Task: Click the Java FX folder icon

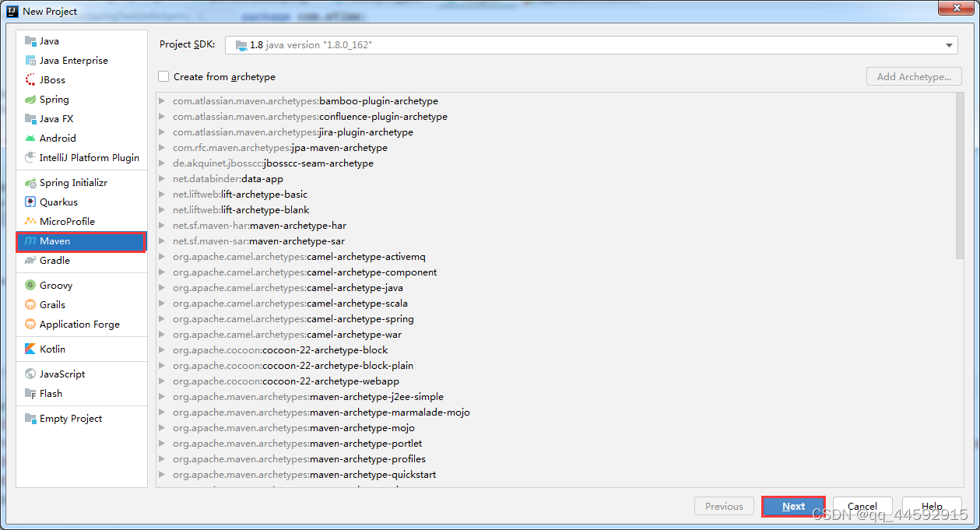Action: 30,119
